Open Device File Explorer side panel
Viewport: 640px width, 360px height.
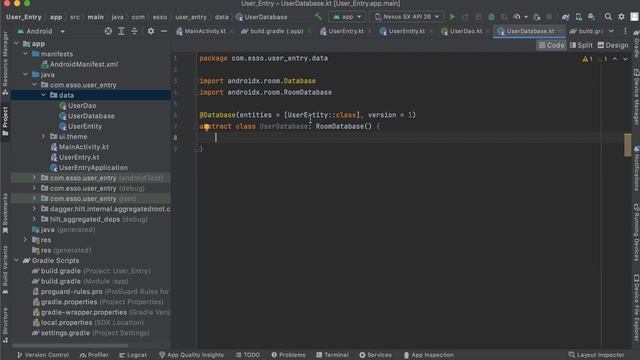(636, 307)
